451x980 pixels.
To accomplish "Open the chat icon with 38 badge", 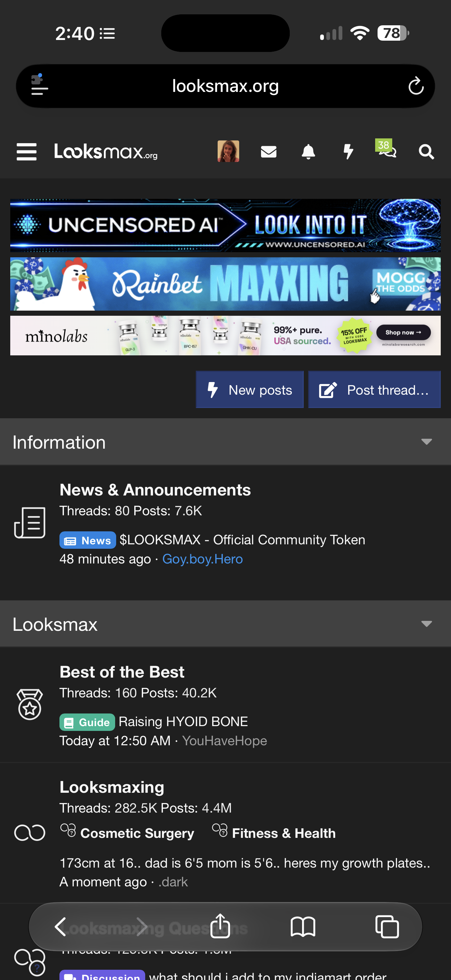I will coord(386,149).
